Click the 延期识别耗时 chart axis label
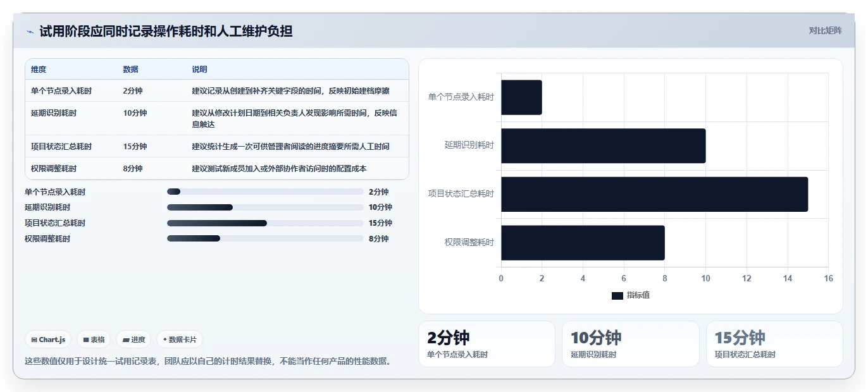 [469, 145]
